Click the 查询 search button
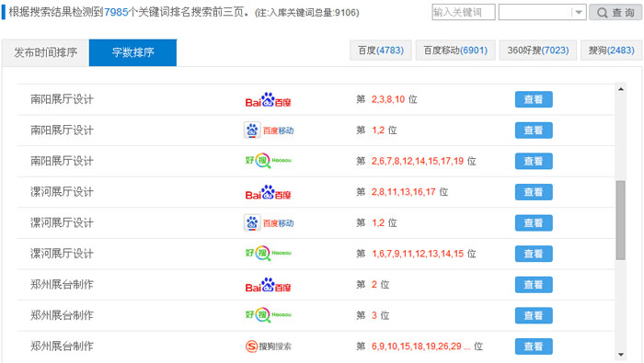644x363 pixels. 615,13
